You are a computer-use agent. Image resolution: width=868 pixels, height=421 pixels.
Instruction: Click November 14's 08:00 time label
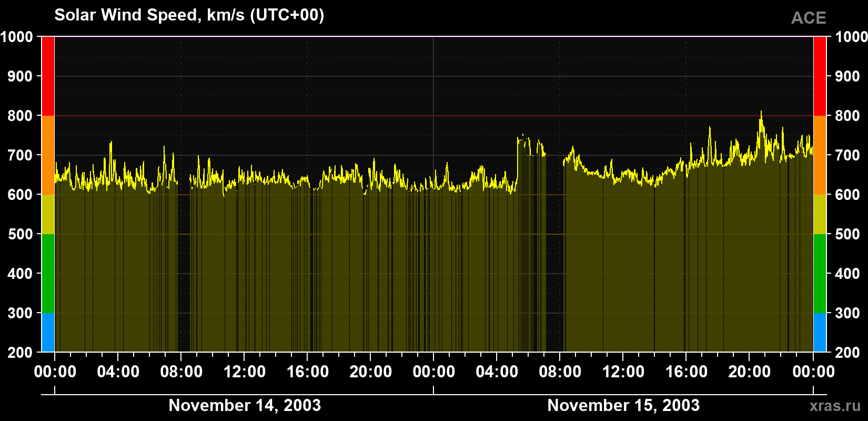[181, 372]
